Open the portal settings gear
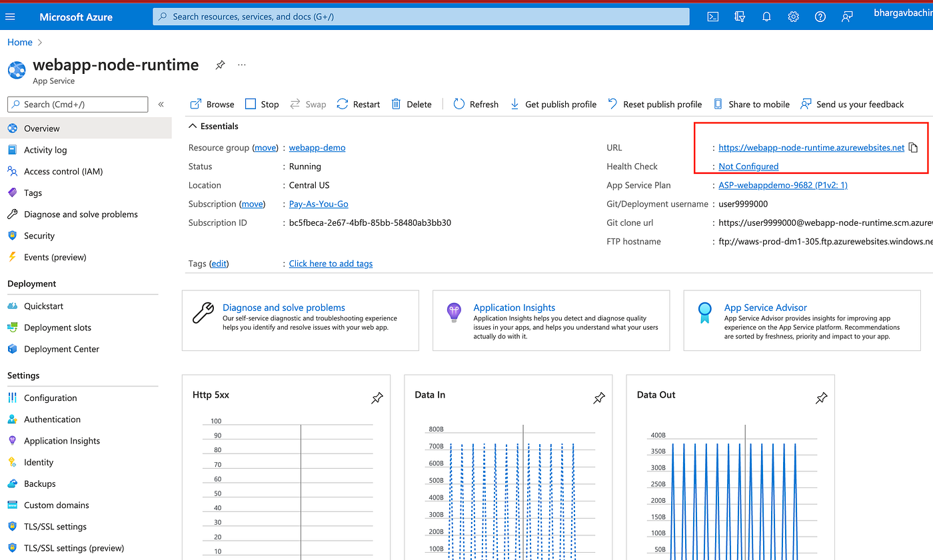 (x=793, y=16)
